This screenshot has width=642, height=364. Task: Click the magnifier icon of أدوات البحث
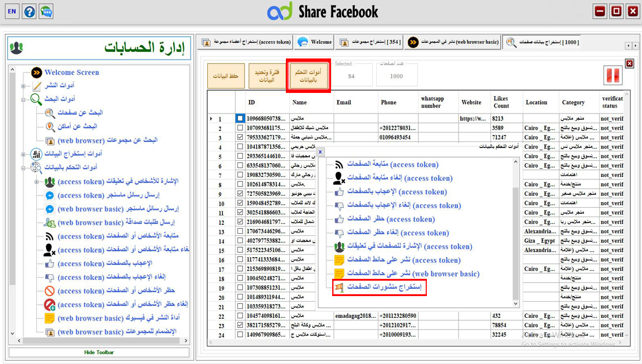point(36,99)
